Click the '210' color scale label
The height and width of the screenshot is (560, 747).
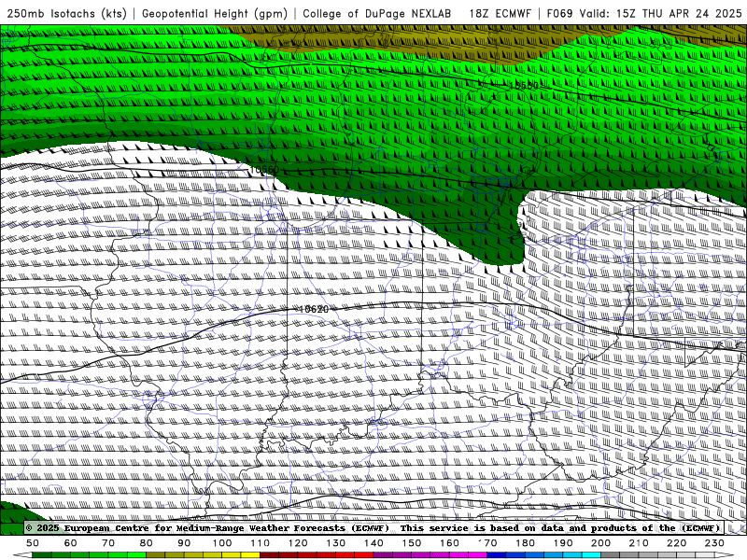point(639,543)
